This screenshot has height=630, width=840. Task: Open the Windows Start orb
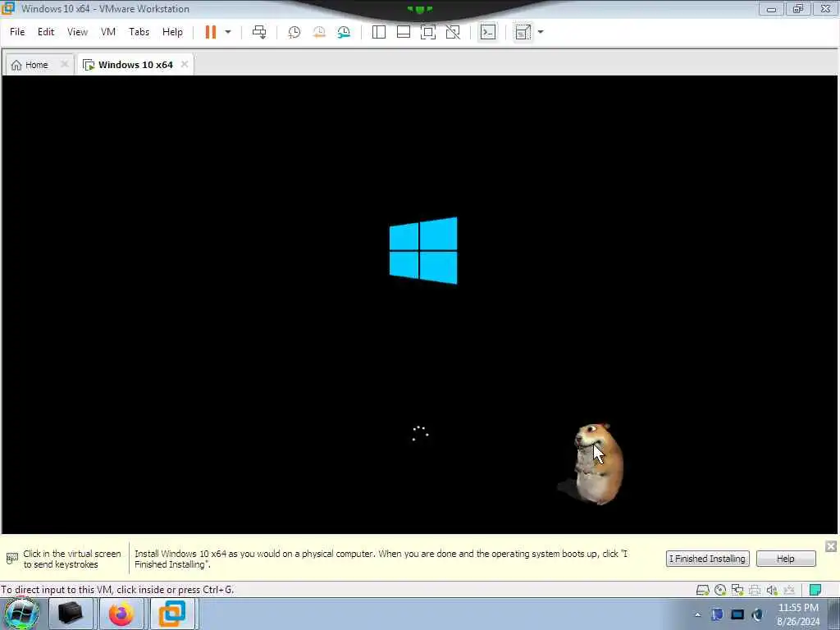pyautogui.click(x=21, y=614)
